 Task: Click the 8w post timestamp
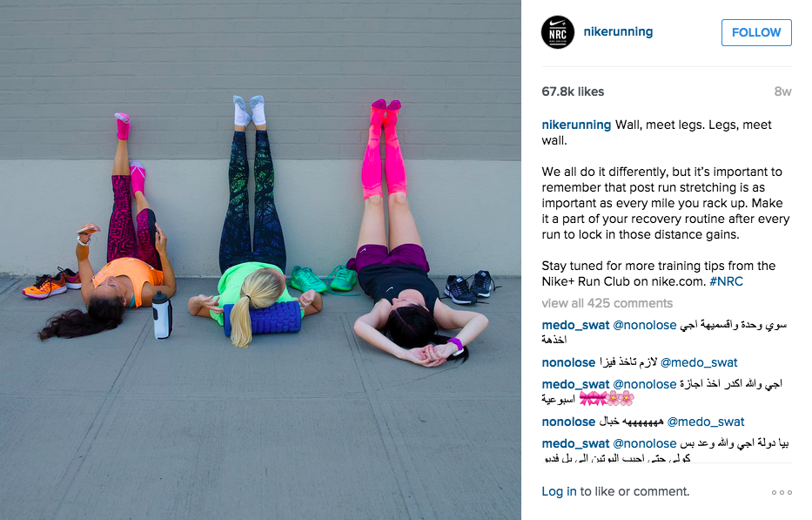[x=782, y=91]
